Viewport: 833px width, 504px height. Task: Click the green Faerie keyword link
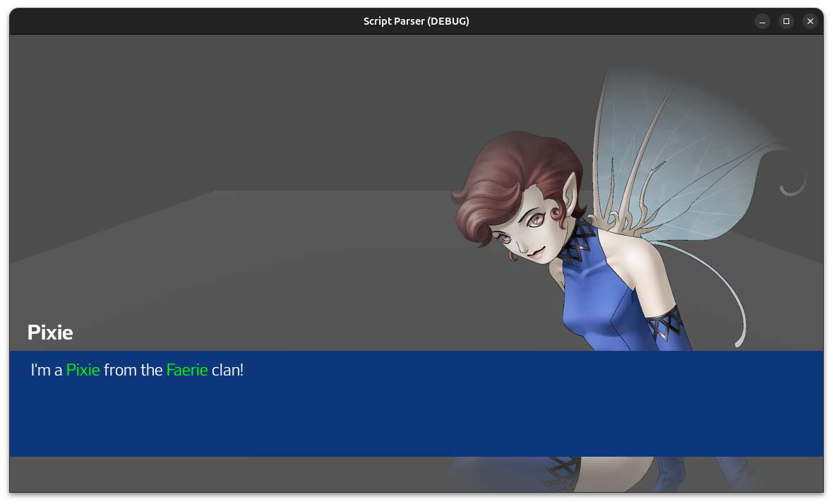(x=186, y=369)
